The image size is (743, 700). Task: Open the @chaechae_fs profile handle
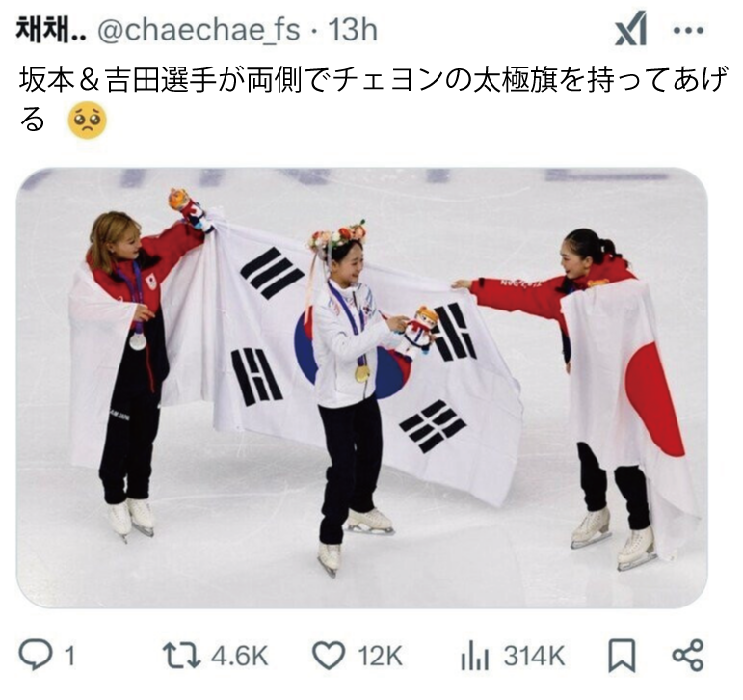pyautogui.click(x=199, y=30)
